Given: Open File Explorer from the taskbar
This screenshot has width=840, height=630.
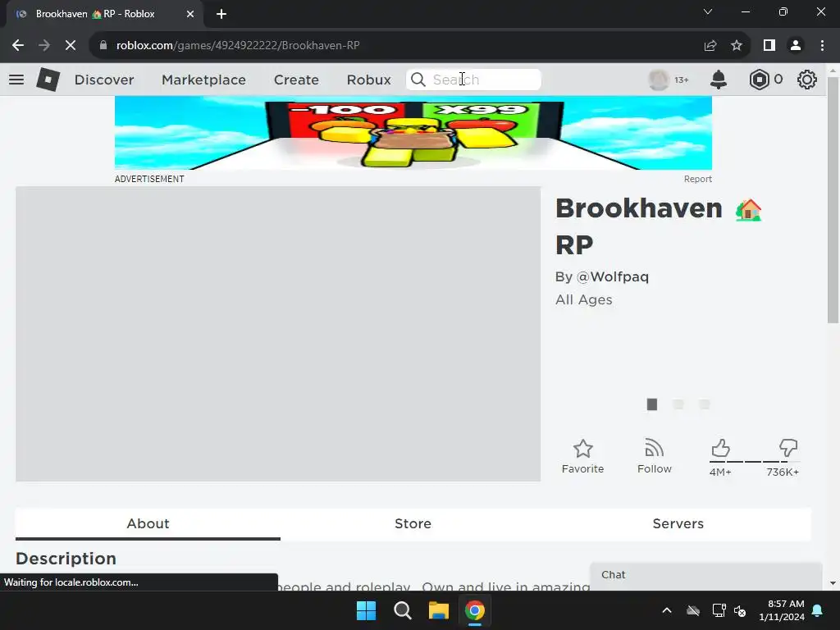Looking at the screenshot, I should 438,610.
